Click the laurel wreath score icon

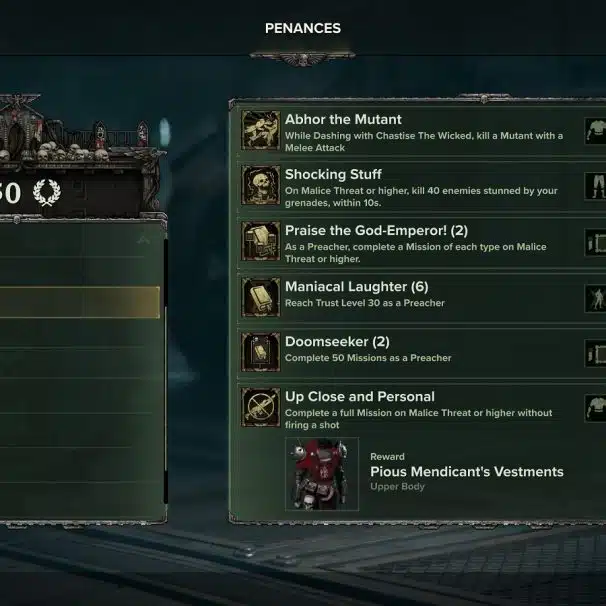coord(45,192)
